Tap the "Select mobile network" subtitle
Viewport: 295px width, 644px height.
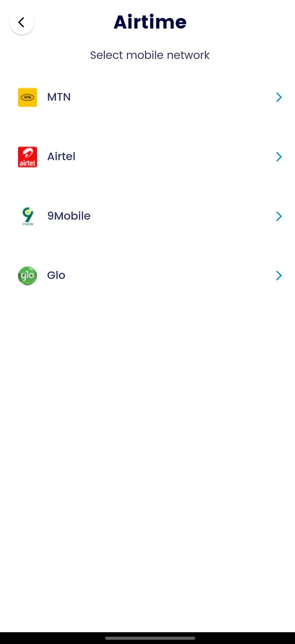150,55
